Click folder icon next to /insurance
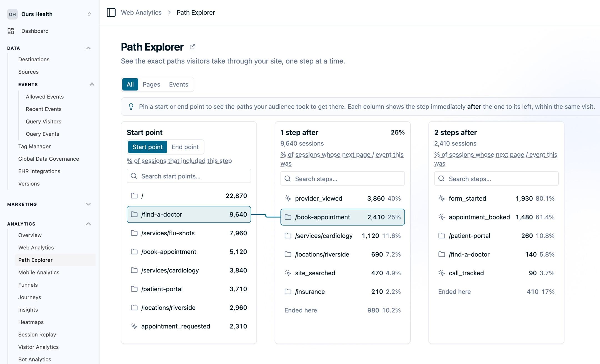 [x=288, y=292]
